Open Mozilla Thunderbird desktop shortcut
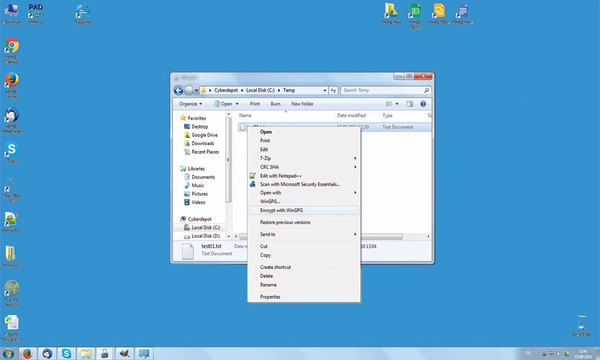The height and width of the screenshot is (360, 600). 12,120
